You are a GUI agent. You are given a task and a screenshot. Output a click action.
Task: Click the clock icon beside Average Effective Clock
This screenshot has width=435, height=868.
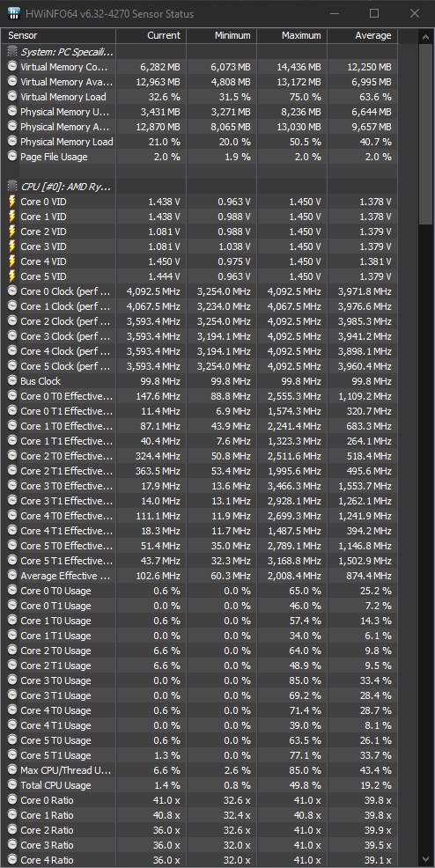point(12,576)
